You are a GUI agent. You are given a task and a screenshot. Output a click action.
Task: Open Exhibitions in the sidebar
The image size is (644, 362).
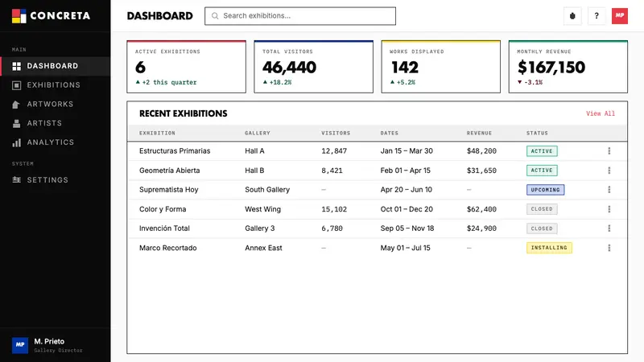coord(56,85)
